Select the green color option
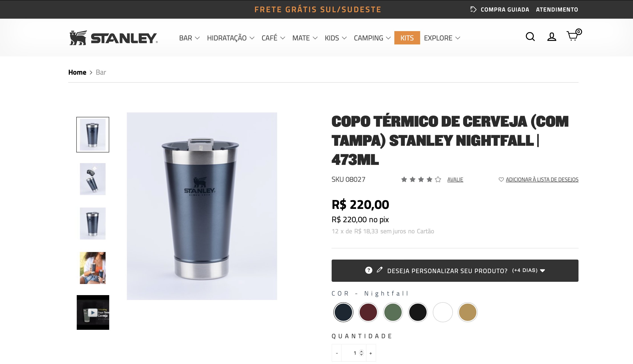This screenshot has height=364, width=633. (393, 312)
